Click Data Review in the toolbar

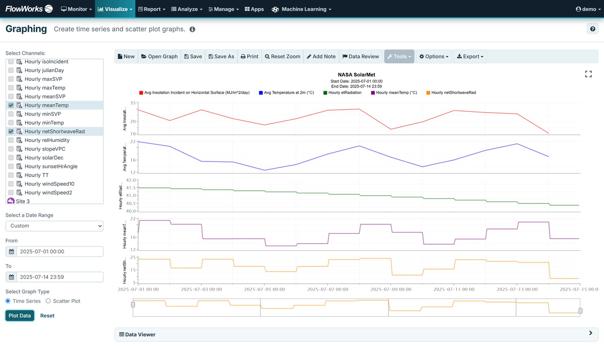[361, 57]
